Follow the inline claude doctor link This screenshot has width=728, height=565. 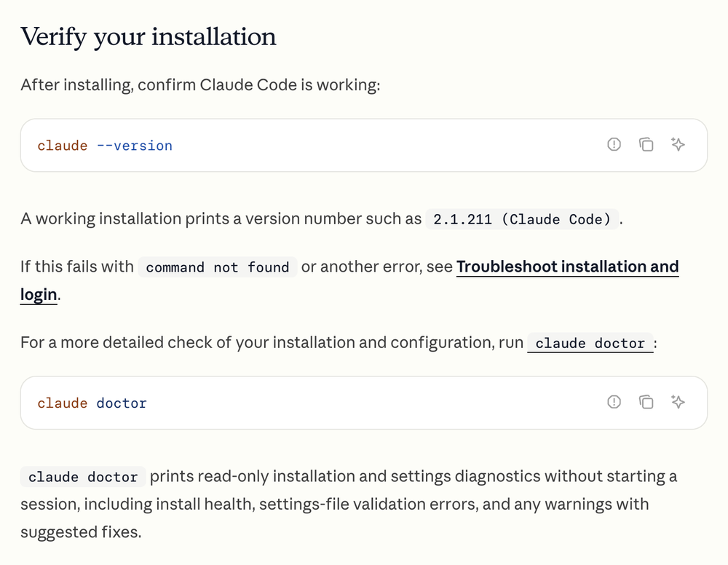pyautogui.click(x=590, y=343)
